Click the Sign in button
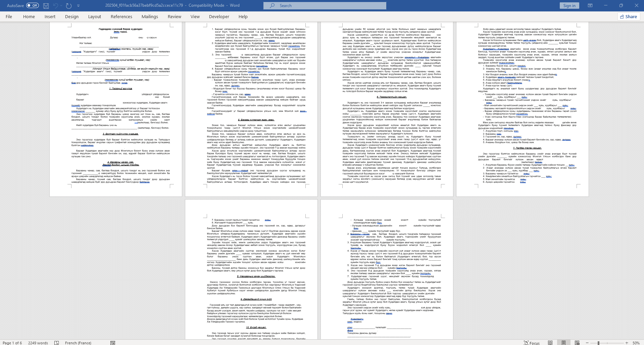This screenshot has height=345, width=644. pos(569,6)
